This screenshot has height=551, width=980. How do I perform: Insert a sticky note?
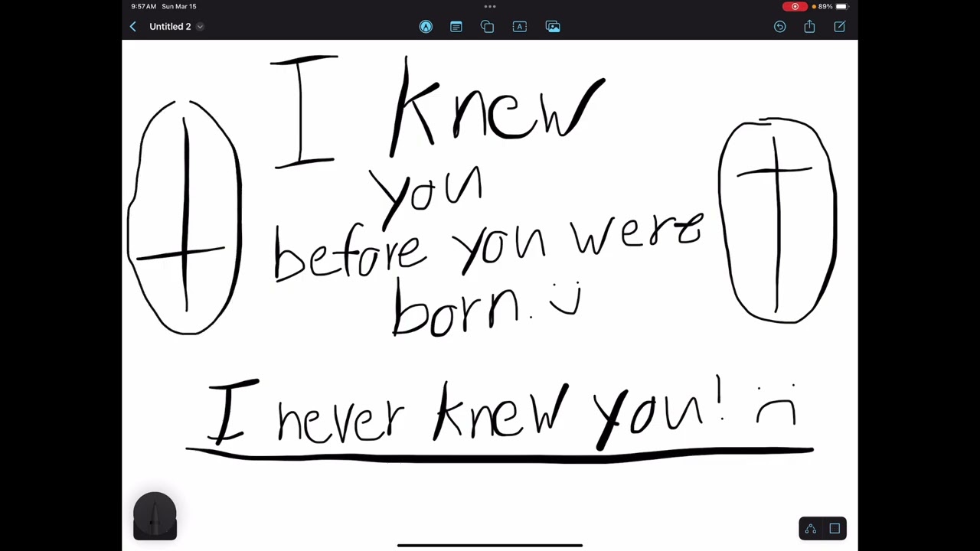tap(456, 27)
